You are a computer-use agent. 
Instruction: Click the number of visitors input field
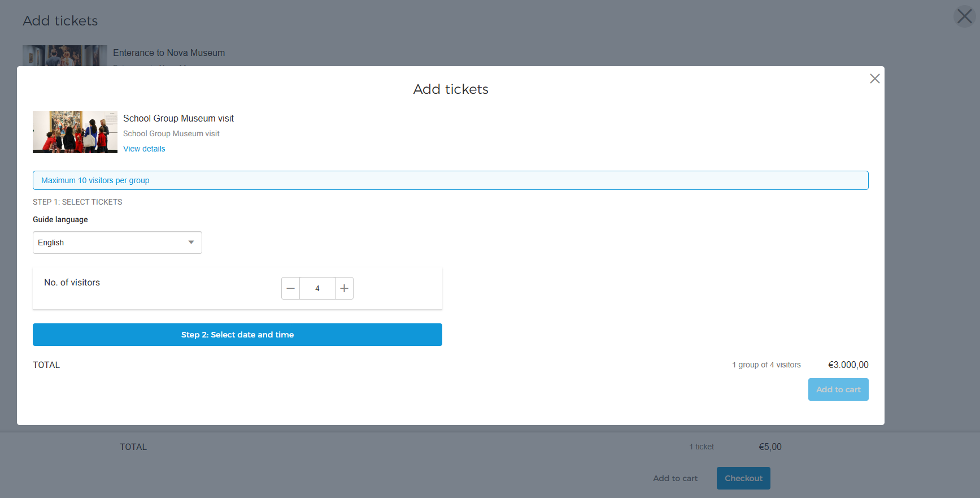click(317, 288)
